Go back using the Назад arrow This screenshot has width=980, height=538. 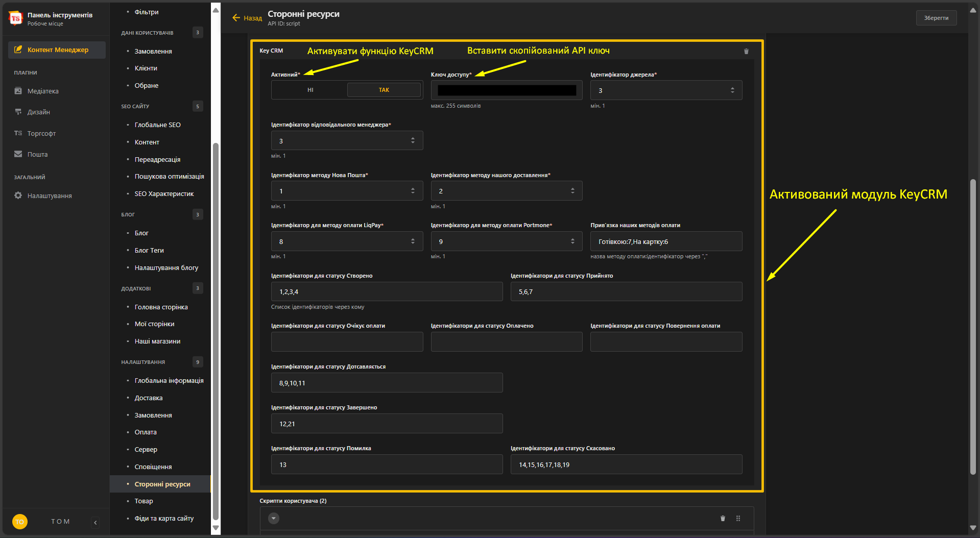tap(236, 18)
